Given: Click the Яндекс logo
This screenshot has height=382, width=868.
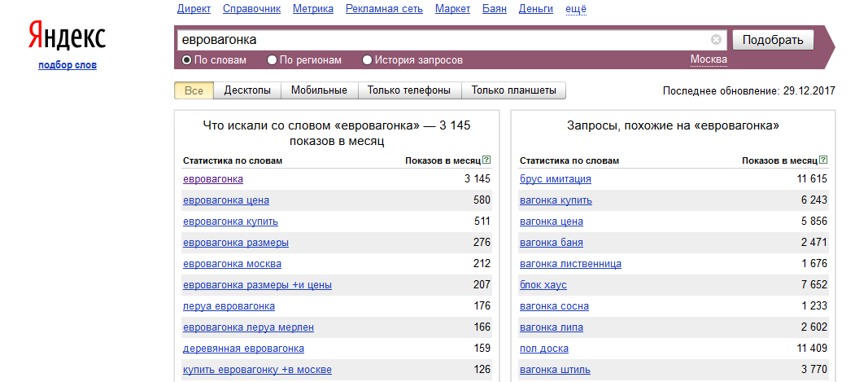Looking at the screenshot, I should coord(67,36).
